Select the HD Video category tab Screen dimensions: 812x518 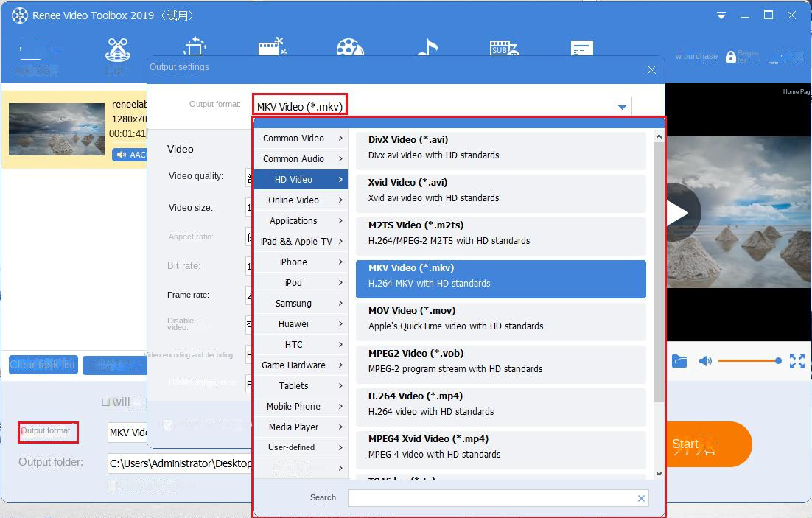293,179
